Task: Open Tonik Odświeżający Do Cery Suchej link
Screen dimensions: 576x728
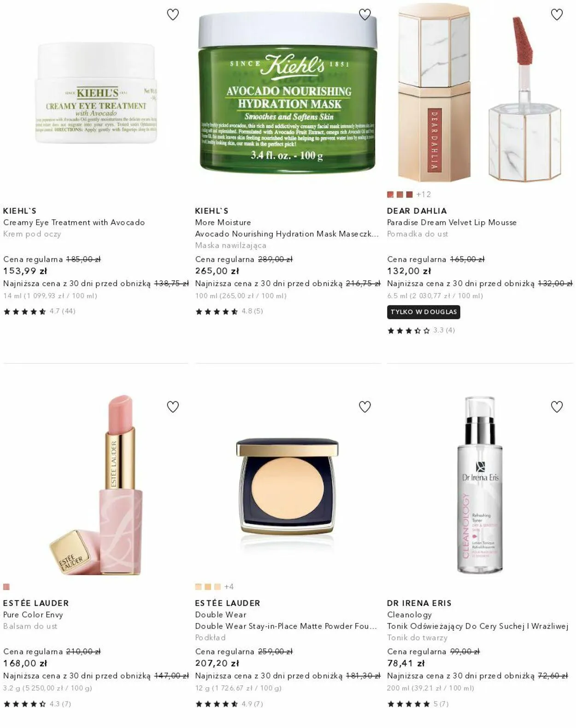Action: [477, 626]
